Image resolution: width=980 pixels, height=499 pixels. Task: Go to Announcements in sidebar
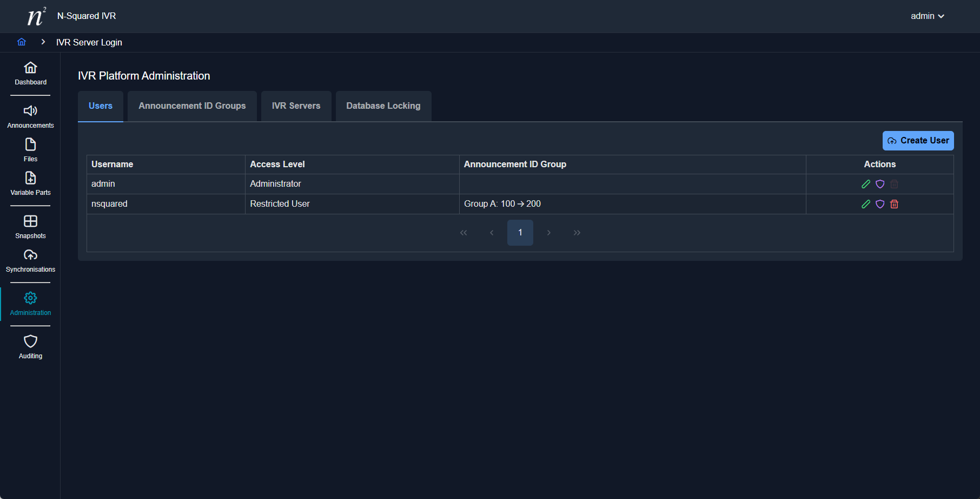click(x=30, y=117)
